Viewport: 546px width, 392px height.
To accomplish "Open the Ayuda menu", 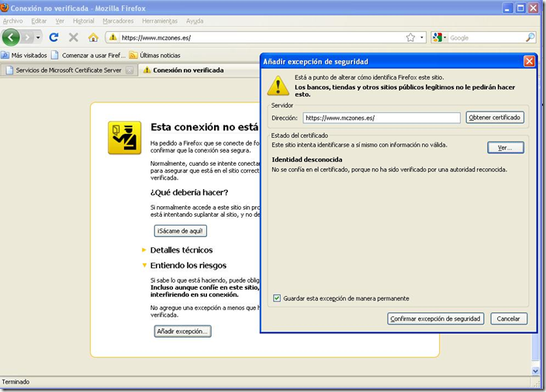I will 195,21.
